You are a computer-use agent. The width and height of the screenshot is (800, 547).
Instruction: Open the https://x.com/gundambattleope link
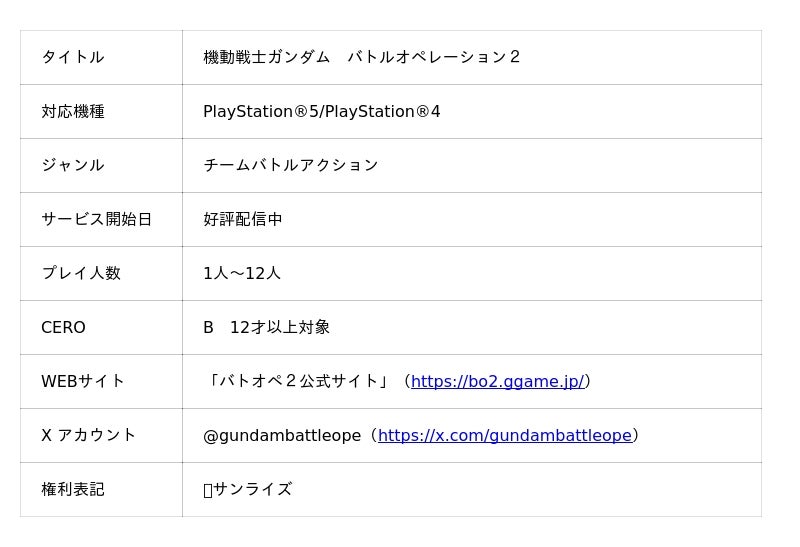[x=505, y=435]
